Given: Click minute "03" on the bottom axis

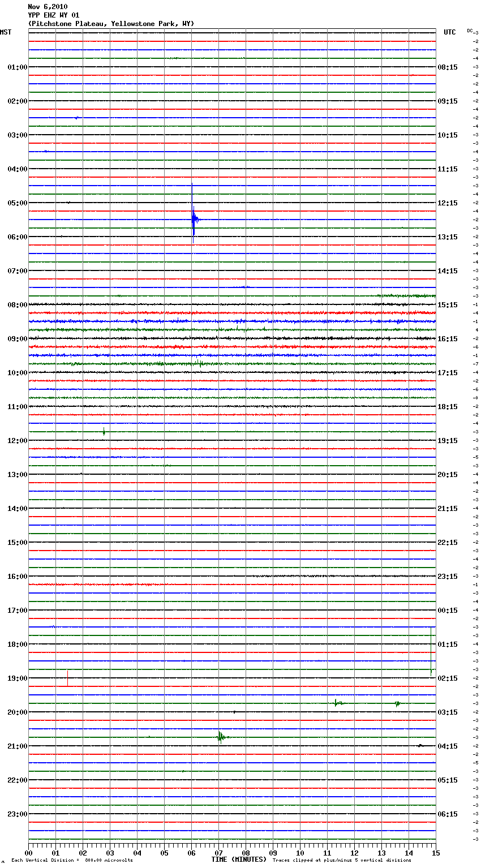Looking at the screenshot, I should (110, 853).
